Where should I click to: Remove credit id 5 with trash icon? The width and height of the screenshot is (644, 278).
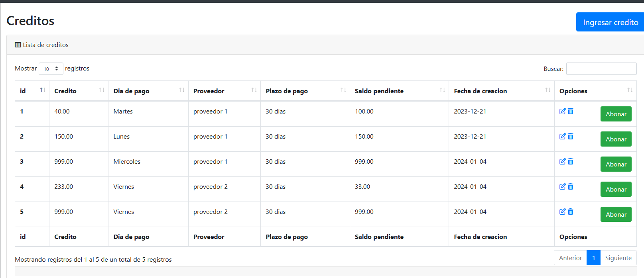click(571, 211)
